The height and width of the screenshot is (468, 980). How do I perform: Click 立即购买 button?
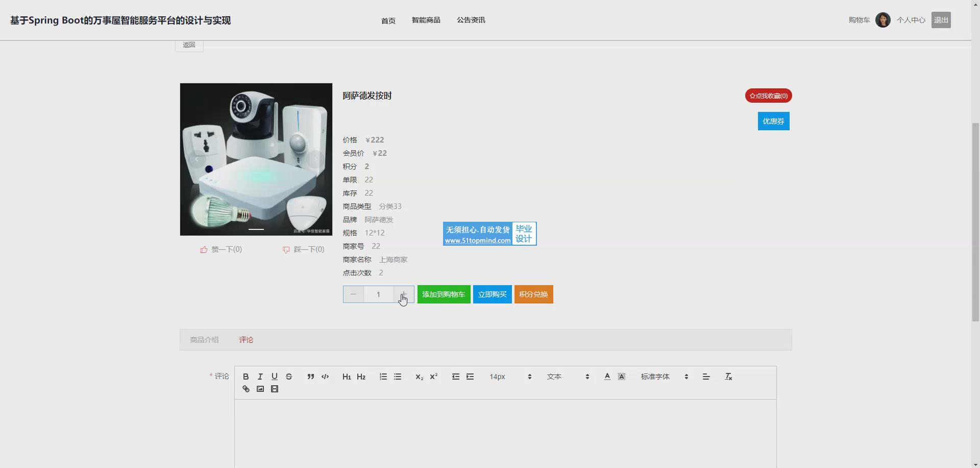492,294
